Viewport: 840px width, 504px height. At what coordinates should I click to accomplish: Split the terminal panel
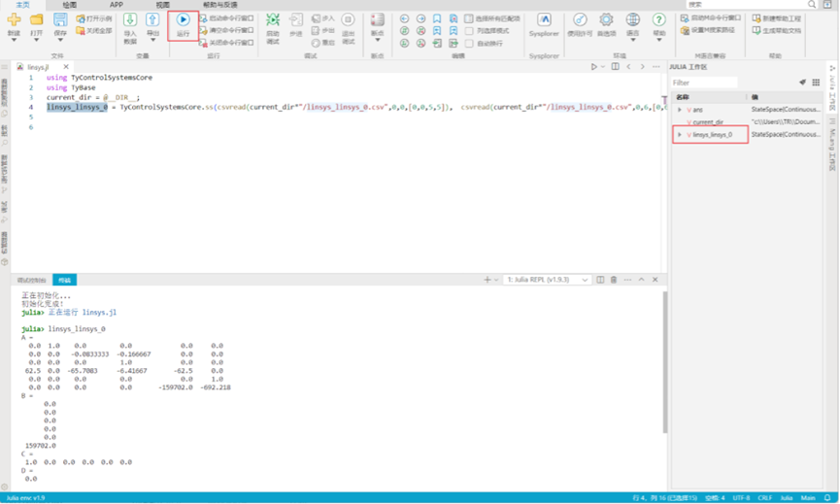600,280
